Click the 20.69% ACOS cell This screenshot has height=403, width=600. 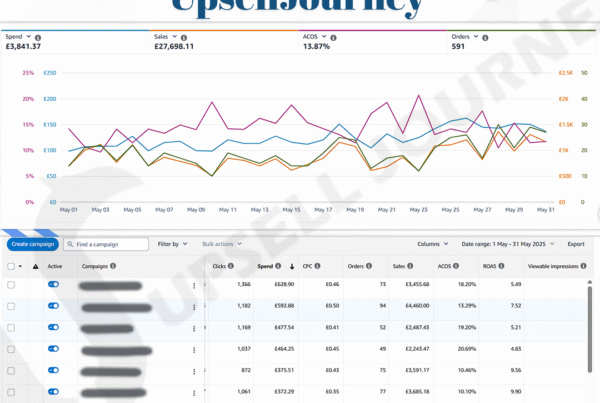467,348
